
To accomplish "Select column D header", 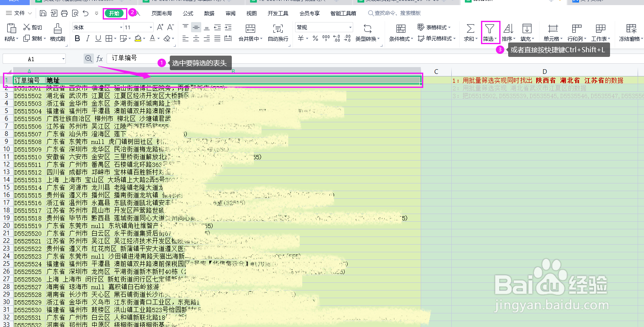I will click(x=544, y=71).
